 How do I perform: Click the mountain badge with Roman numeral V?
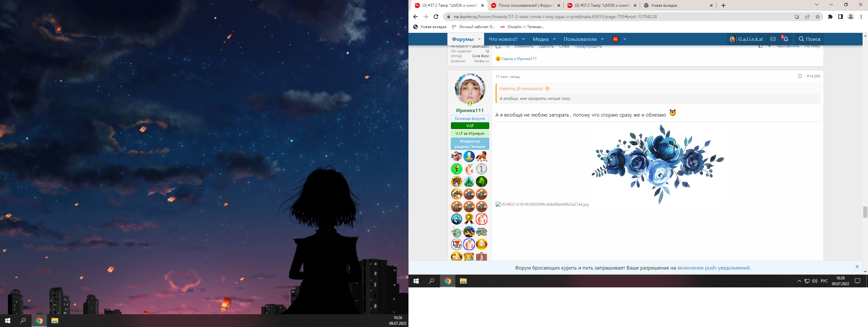[x=482, y=207]
